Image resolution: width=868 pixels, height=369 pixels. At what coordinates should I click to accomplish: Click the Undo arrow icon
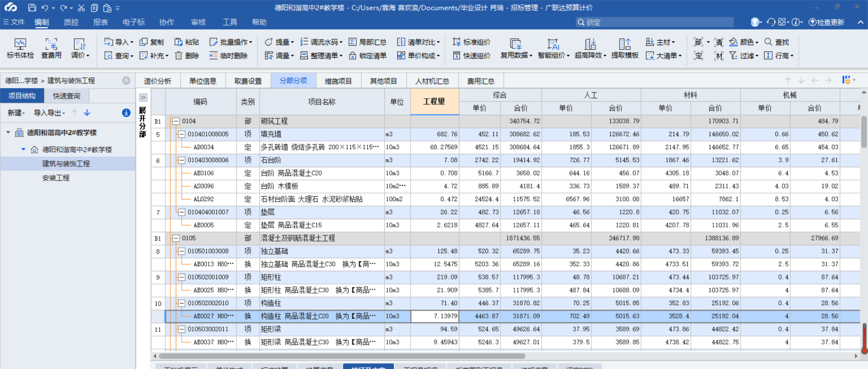click(x=45, y=8)
